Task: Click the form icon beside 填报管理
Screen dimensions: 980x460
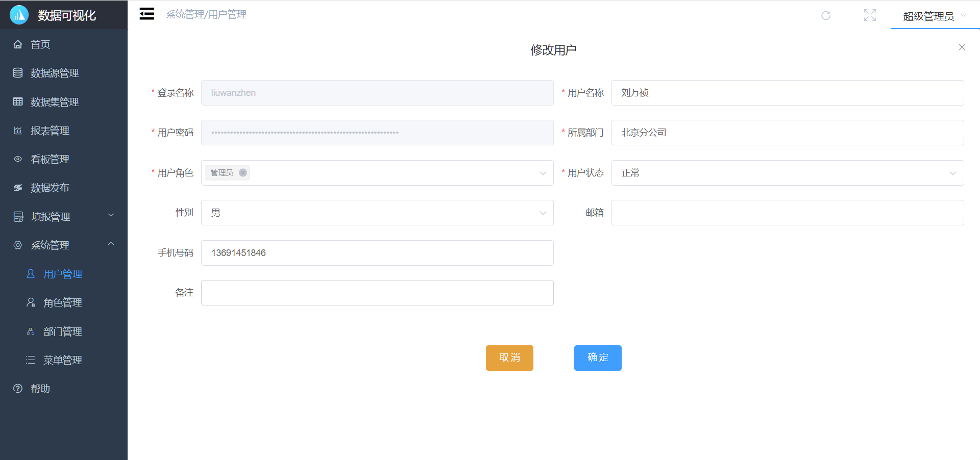Action: point(18,217)
